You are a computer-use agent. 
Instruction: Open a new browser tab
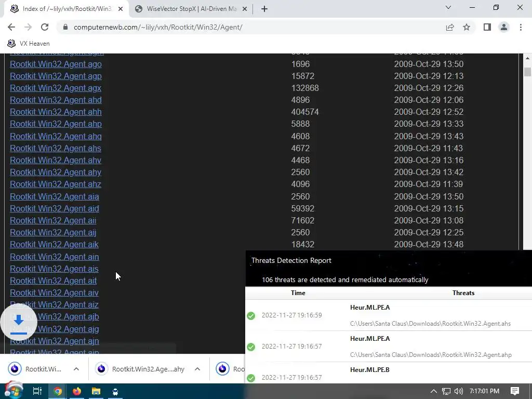(x=264, y=9)
